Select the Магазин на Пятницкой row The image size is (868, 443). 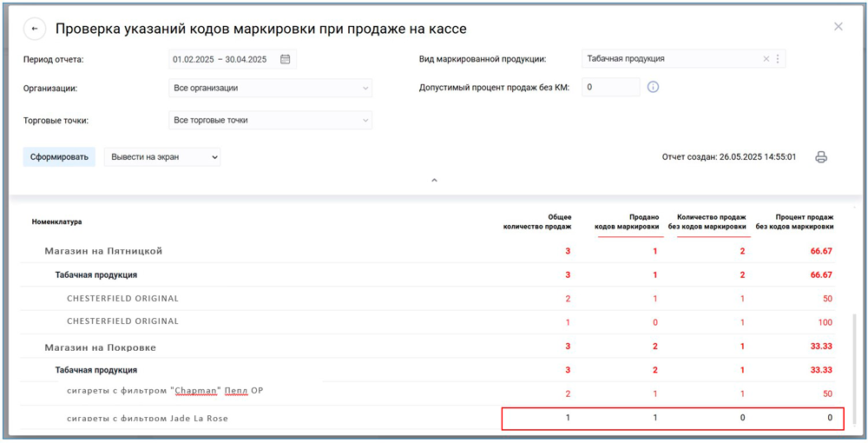pos(103,251)
